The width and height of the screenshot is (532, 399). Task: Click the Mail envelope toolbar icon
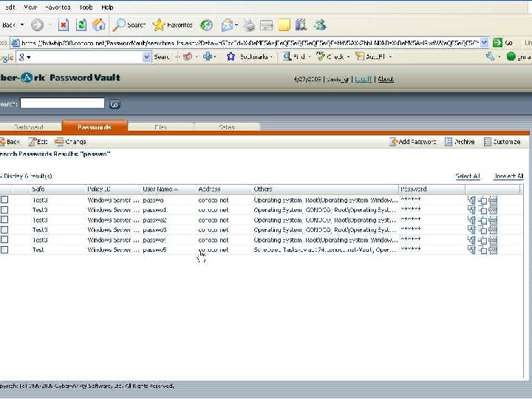(228, 25)
